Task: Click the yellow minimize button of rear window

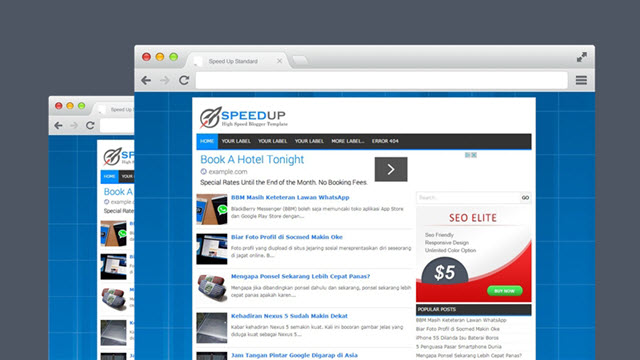Action: 70,106
